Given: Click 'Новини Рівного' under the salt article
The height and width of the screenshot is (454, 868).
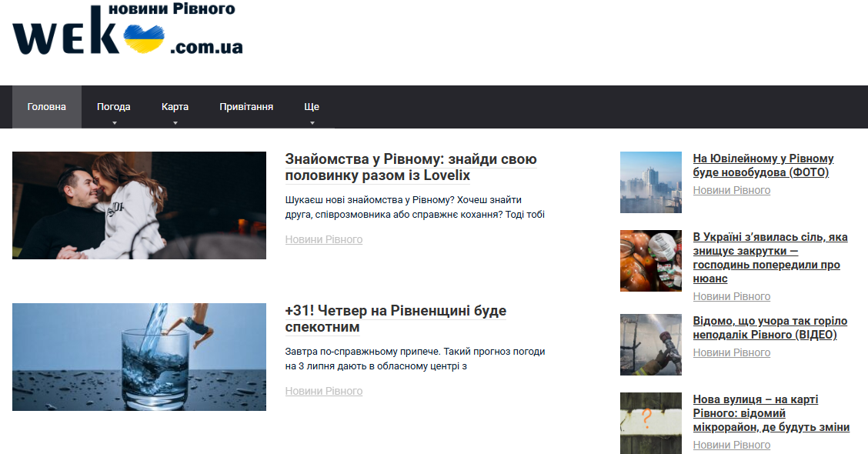Looking at the screenshot, I should [732, 297].
